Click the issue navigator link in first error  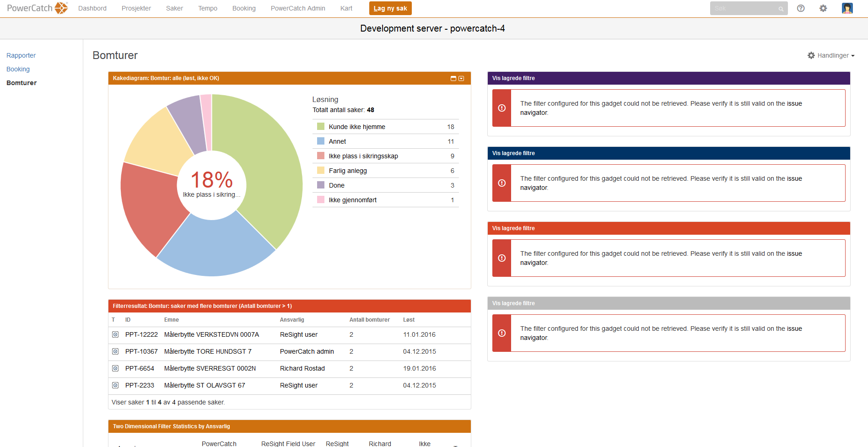point(794,103)
